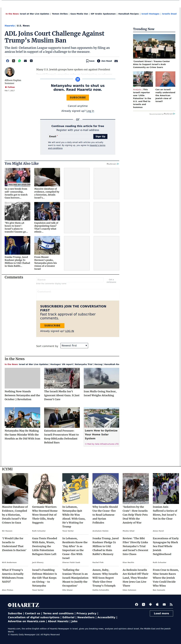The width and height of the screenshot is (181, 644).
Task: Open Privacy policy footer link
Action: tap(86, 613)
